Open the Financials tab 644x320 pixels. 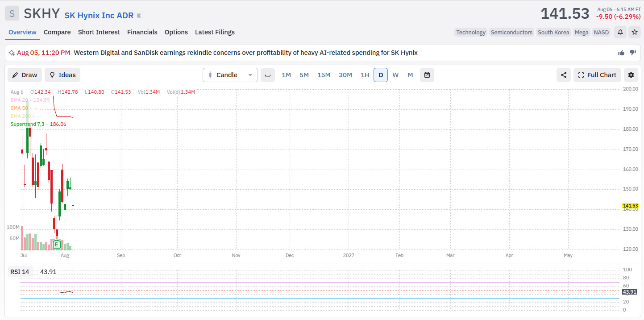pos(142,32)
